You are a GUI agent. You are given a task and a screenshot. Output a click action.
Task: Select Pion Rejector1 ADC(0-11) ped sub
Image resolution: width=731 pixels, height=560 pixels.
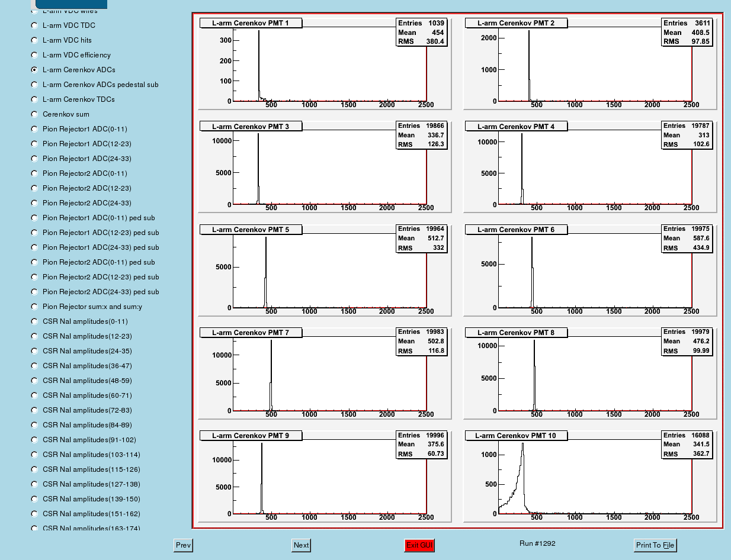point(34,218)
